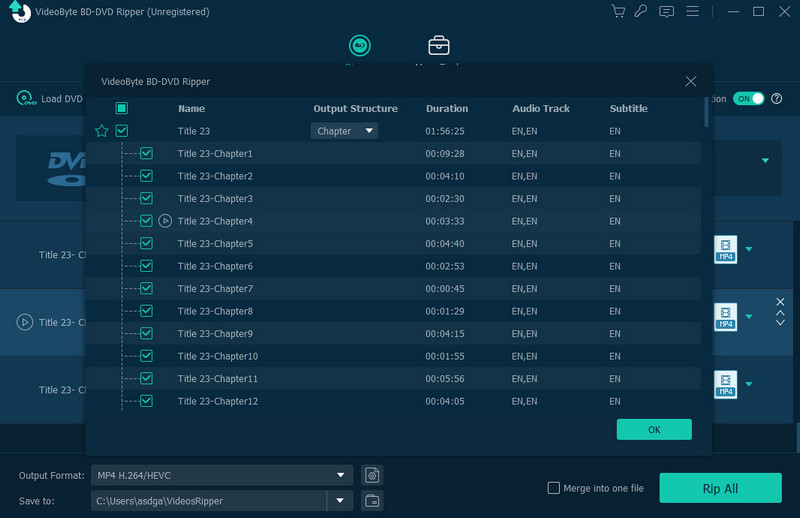Switch off the ON toggle
This screenshot has width=800, height=518.
point(748,99)
